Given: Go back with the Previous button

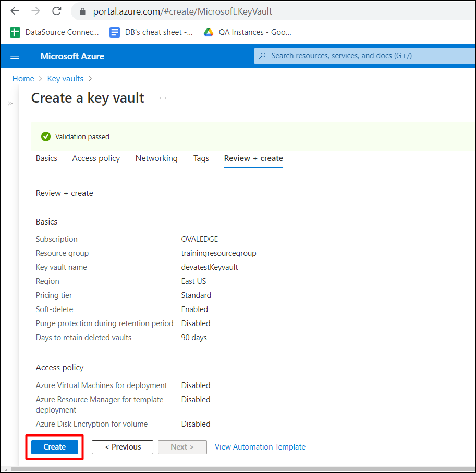Looking at the screenshot, I should point(123,447).
